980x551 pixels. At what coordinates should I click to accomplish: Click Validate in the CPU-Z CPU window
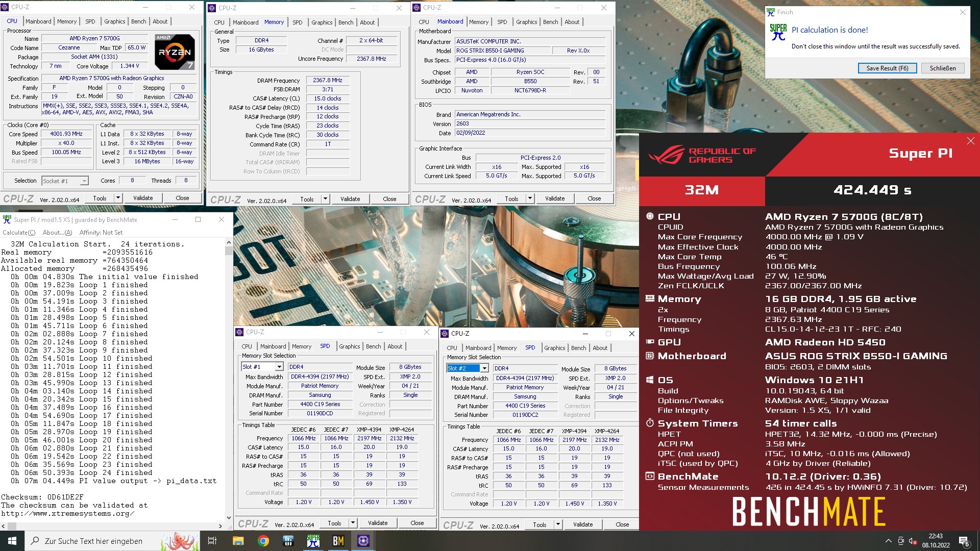(x=143, y=198)
